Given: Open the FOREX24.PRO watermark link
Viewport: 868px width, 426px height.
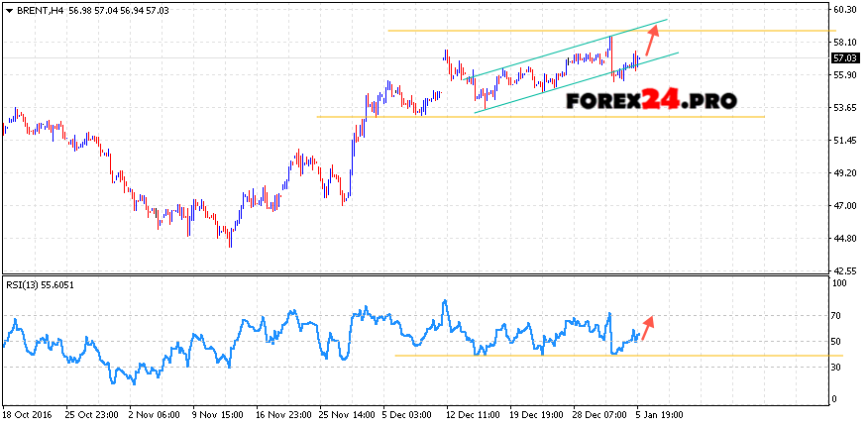Looking at the screenshot, I should (x=651, y=100).
